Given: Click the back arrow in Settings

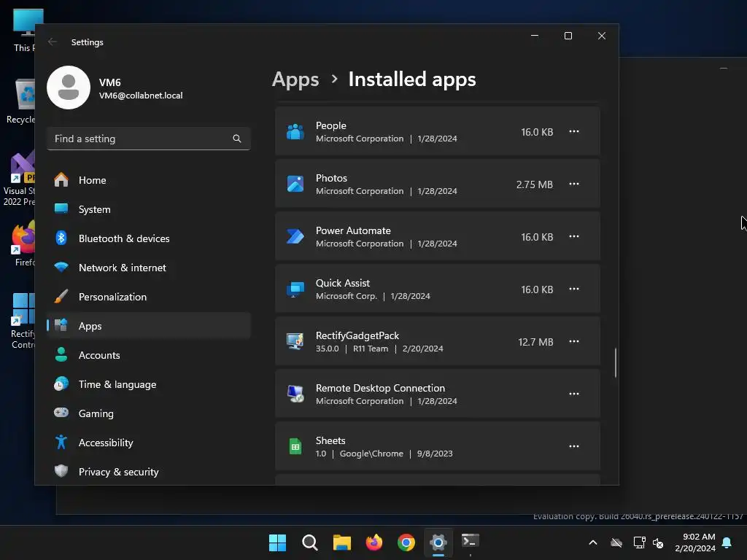Looking at the screenshot, I should click(x=53, y=42).
